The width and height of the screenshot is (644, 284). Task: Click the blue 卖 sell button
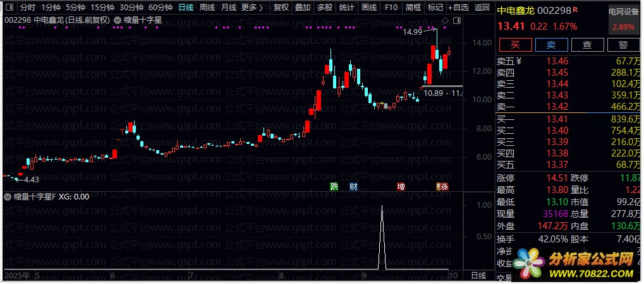(x=551, y=45)
